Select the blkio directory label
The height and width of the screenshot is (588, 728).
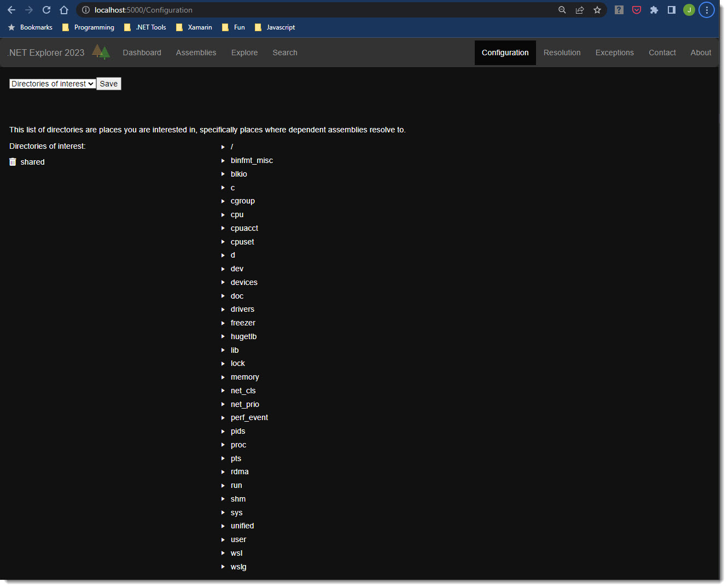click(239, 174)
